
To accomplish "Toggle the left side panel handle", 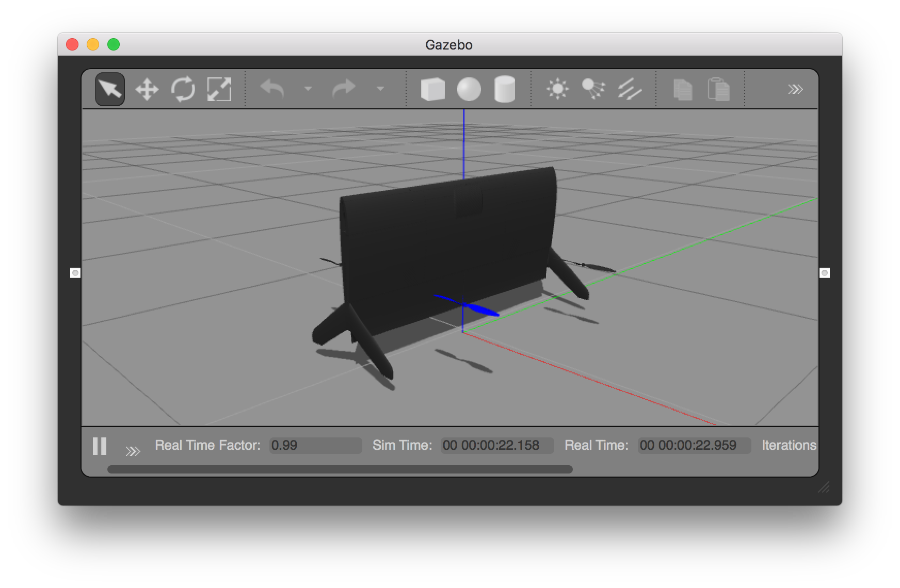I will [x=75, y=273].
